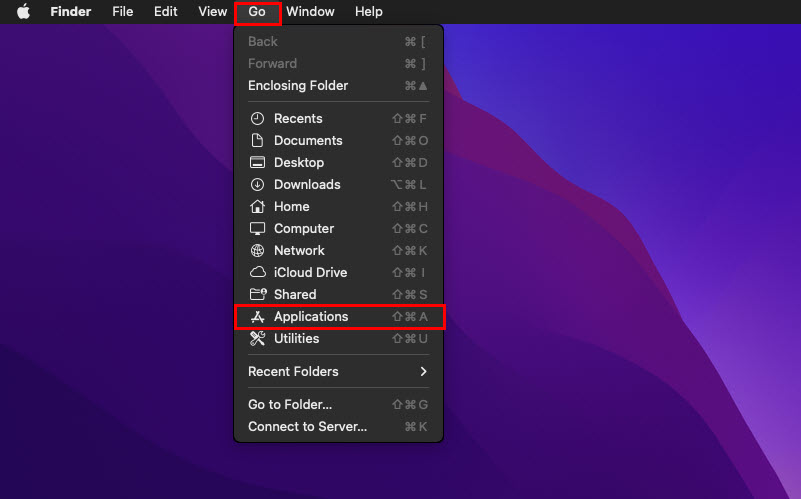Select the Downloads menu entry
Image resolution: width=801 pixels, height=499 pixels.
point(338,184)
